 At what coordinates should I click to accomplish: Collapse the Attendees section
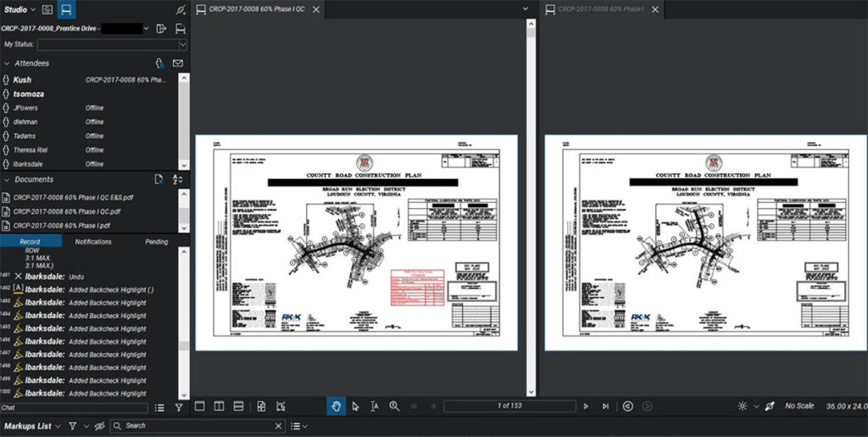(7, 63)
